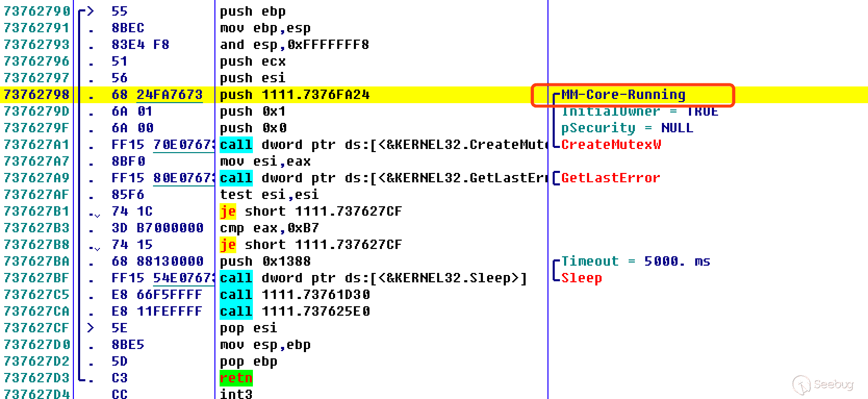
Task: Click the red 'GetLastError' comment
Action: [x=611, y=178]
